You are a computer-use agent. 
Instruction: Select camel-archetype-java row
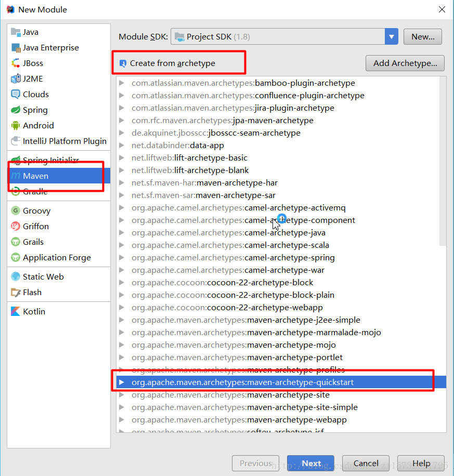click(x=278, y=232)
